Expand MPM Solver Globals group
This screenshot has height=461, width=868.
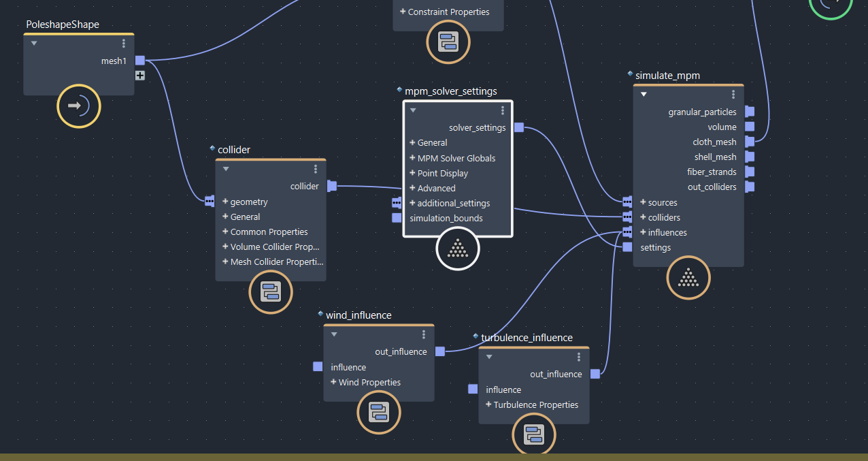(412, 158)
